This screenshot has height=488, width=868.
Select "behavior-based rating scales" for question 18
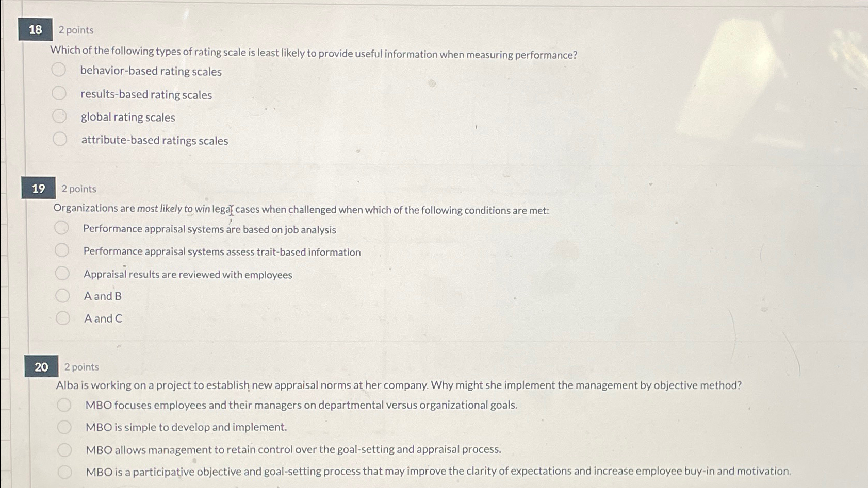point(59,68)
